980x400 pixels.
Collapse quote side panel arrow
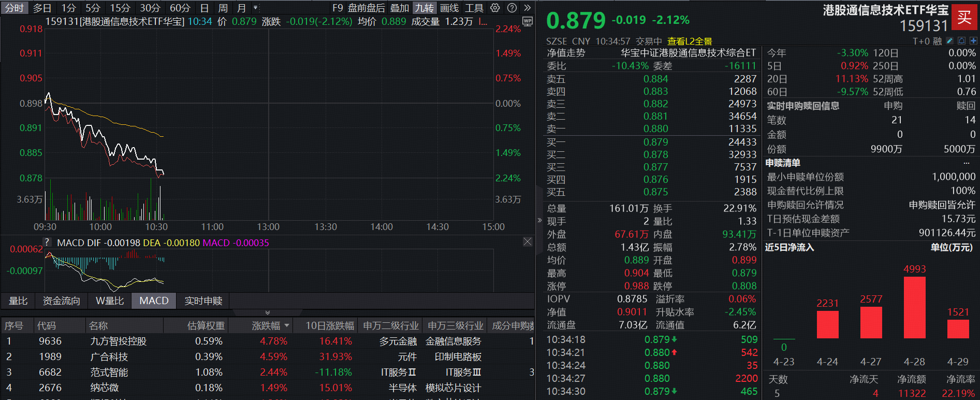click(540, 220)
